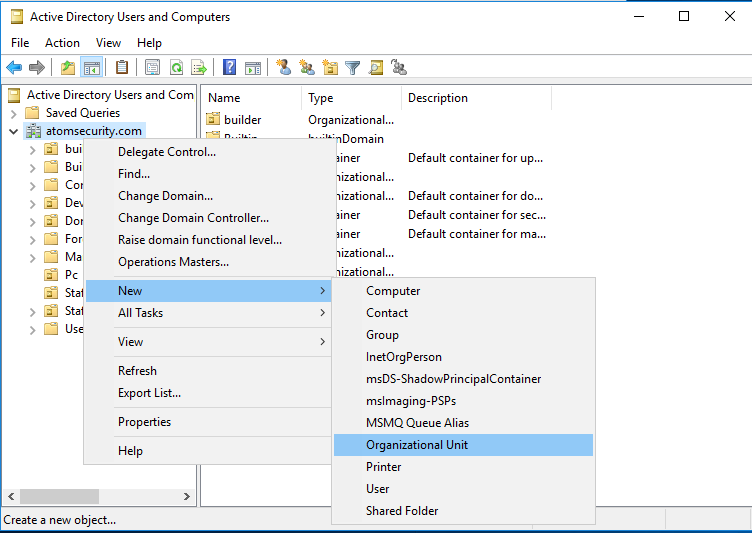Click the Name column header
Image resolution: width=753 pixels, height=533 pixels.
coord(225,98)
